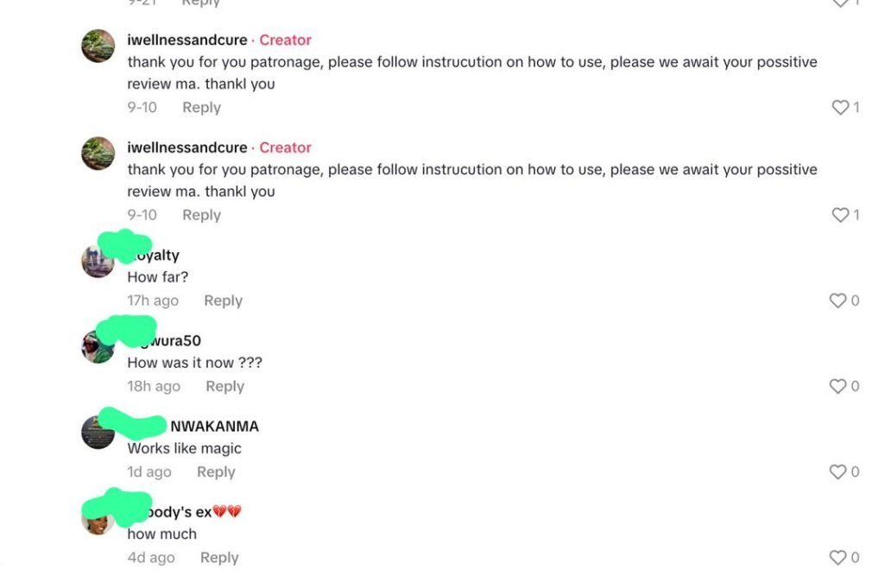
Task: Reply to the "Works like magic" comment
Action: click(x=216, y=471)
